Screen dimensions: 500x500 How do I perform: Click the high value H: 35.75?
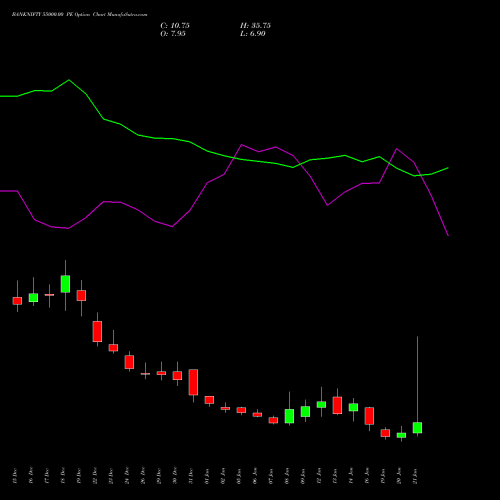(256, 26)
